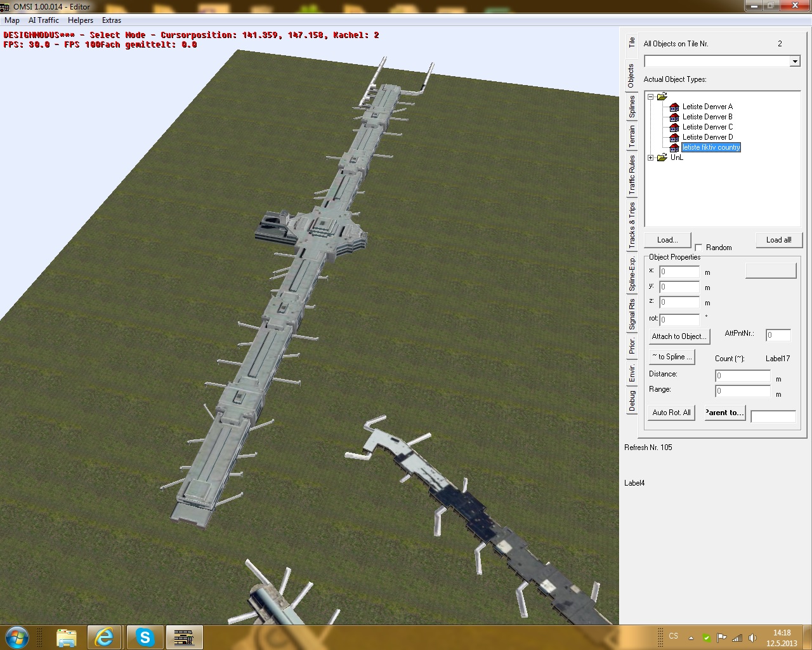Click the Auto Rot. All button

tap(671, 413)
